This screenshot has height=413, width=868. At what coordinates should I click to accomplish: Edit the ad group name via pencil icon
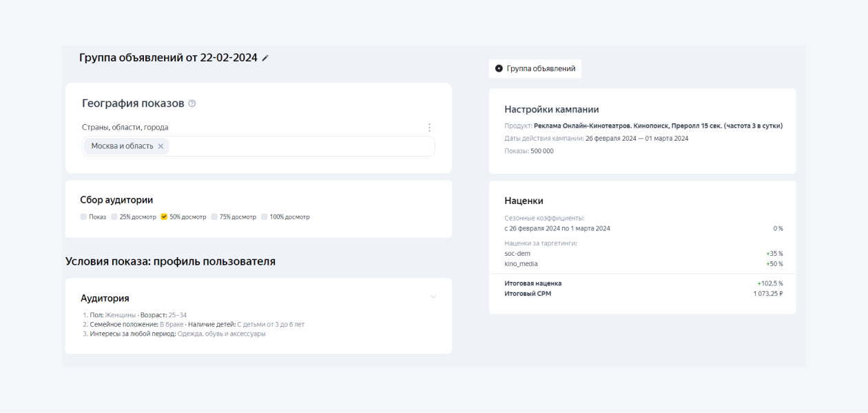pyautogui.click(x=266, y=58)
